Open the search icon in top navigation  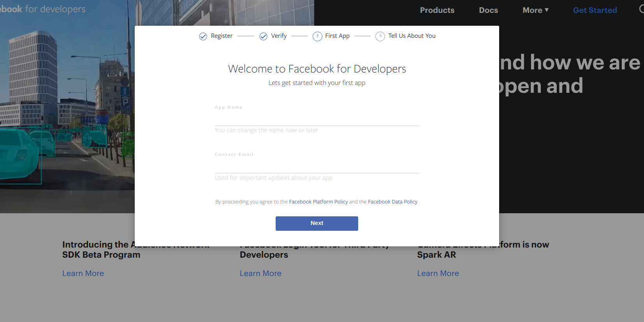tap(641, 9)
